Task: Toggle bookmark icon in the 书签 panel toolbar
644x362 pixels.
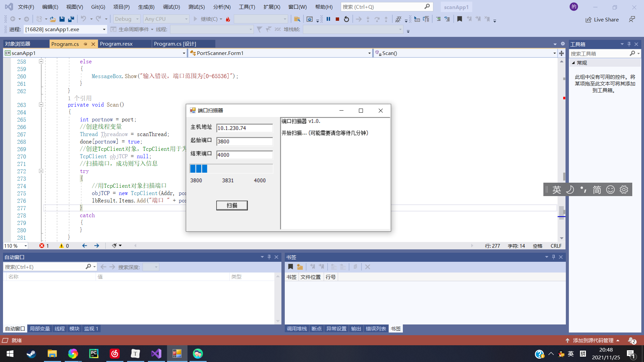Action: pos(290,267)
